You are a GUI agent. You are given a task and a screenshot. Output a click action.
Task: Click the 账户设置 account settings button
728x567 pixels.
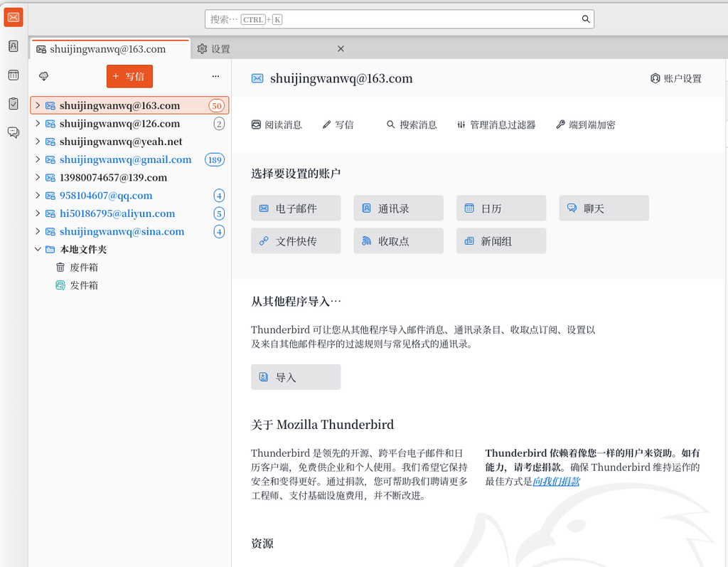pos(676,78)
